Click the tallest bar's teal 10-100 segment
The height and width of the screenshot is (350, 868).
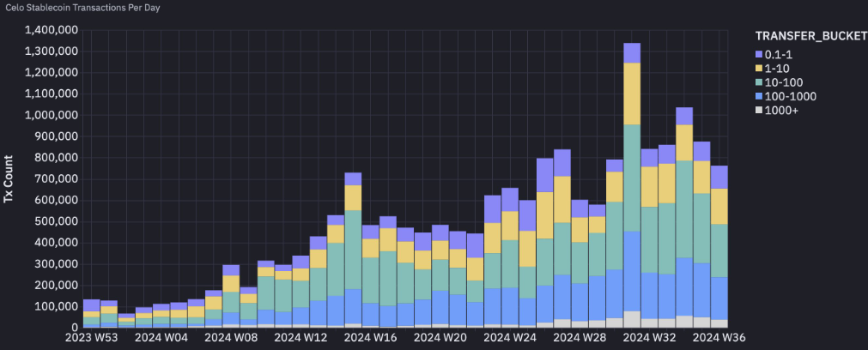632,178
